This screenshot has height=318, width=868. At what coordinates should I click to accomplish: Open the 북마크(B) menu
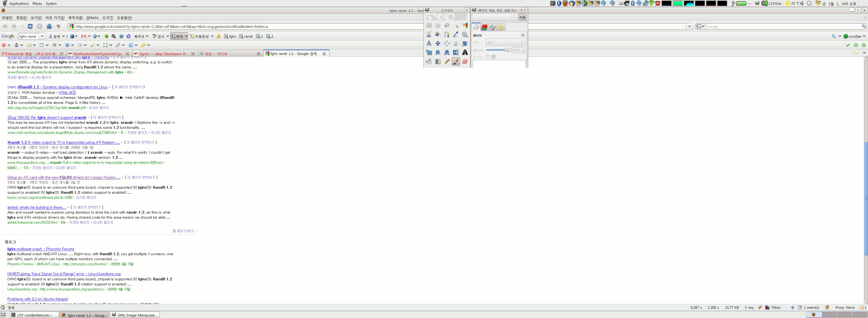pos(75,17)
